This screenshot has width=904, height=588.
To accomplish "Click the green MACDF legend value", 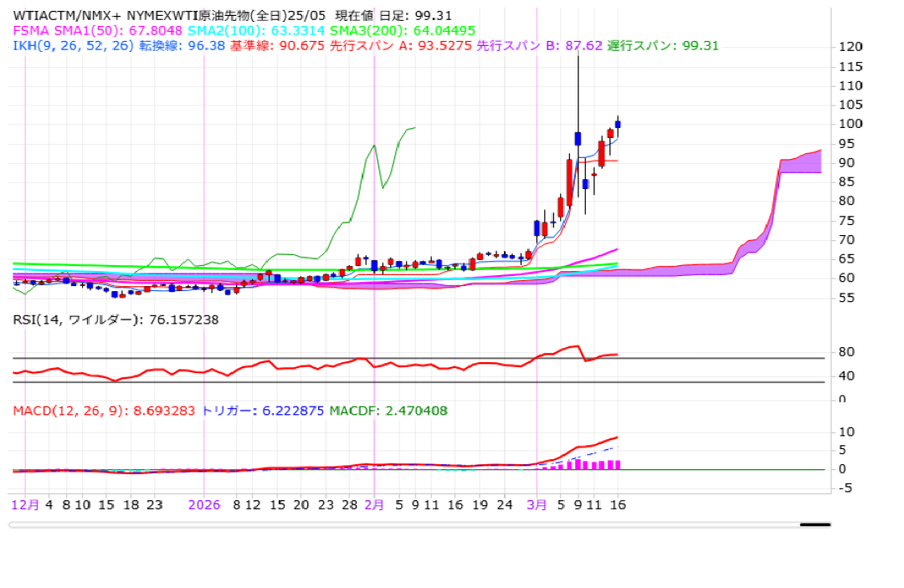I will click(x=388, y=411).
